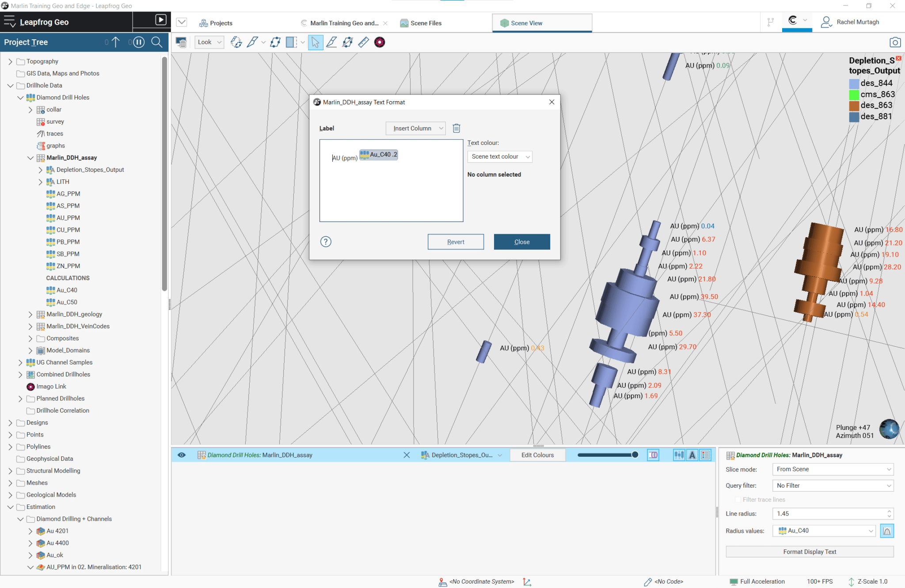Close the Depletion_Stopes_Output legend
The height and width of the screenshot is (588, 905).
(898, 58)
